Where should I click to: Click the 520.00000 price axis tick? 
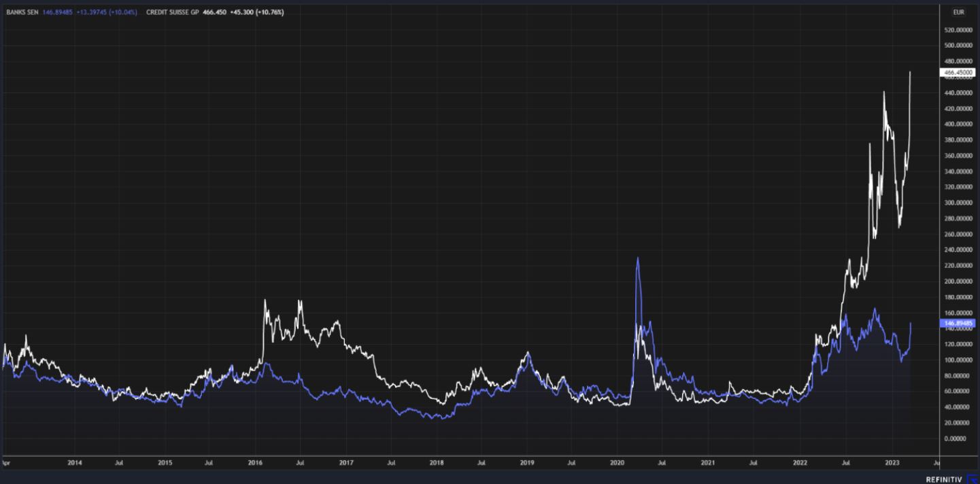click(x=958, y=31)
